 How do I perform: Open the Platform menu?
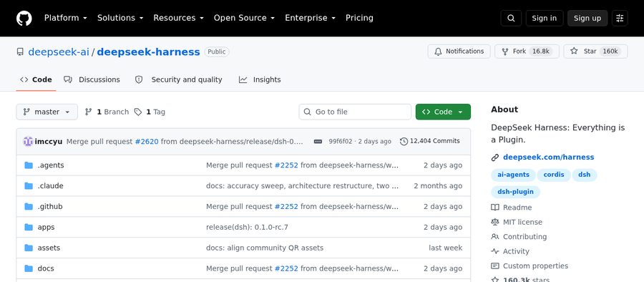(66, 18)
